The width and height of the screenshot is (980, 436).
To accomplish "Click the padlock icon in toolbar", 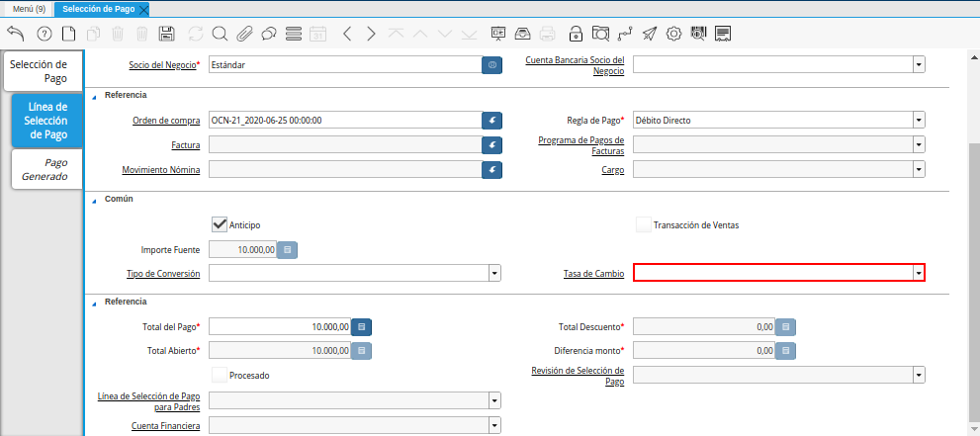I will pos(576,34).
